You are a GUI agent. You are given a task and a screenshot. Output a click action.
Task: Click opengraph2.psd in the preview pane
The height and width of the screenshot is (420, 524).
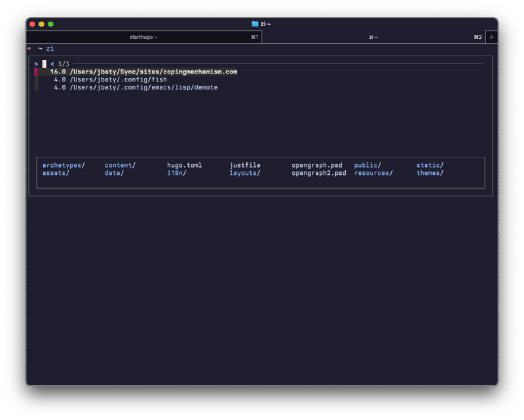(319, 173)
